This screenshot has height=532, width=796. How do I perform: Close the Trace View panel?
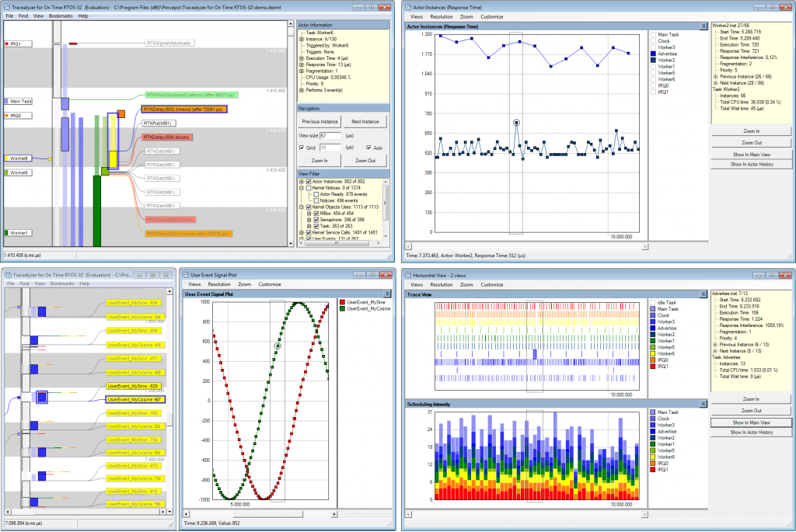point(703,294)
